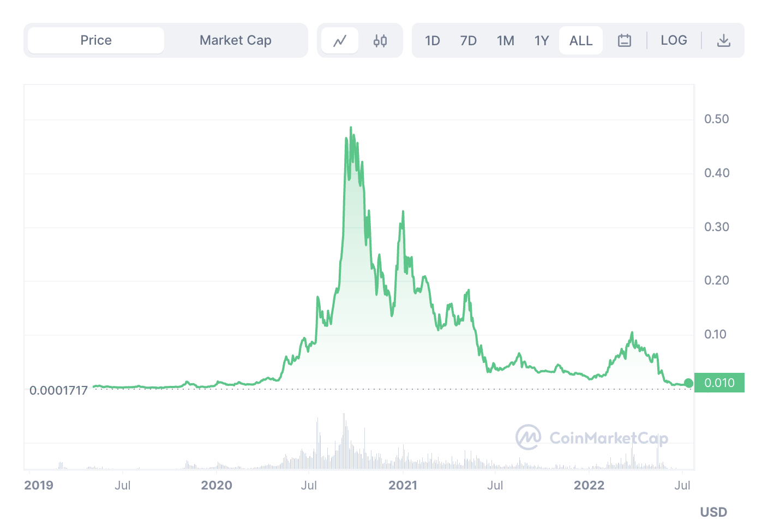
Task: Select the 1D timeframe option
Action: [x=432, y=40]
